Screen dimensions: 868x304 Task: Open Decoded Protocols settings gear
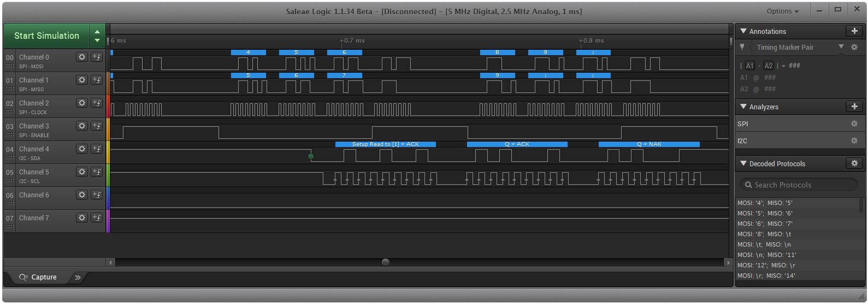point(854,163)
